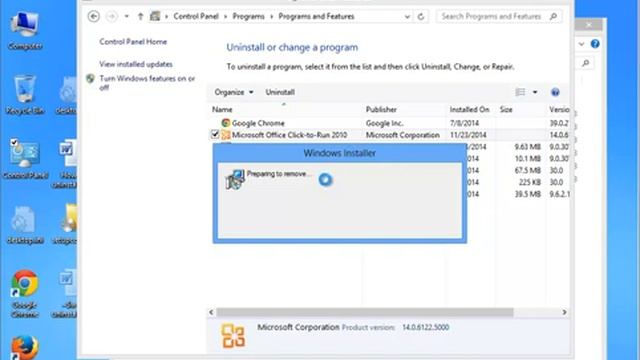The width and height of the screenshot is (640, 360).
Task: Click the horizontal scrollbar right arrow
Action: point(564,312)
